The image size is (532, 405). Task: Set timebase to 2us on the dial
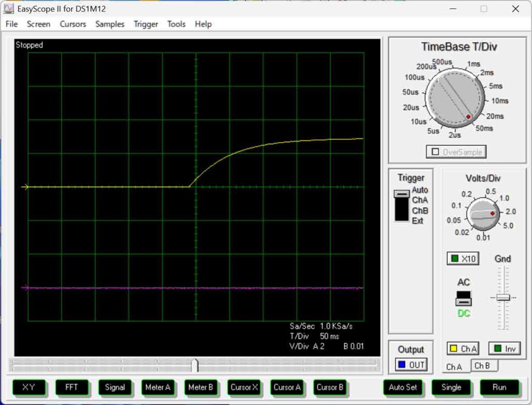coord(455,135)
